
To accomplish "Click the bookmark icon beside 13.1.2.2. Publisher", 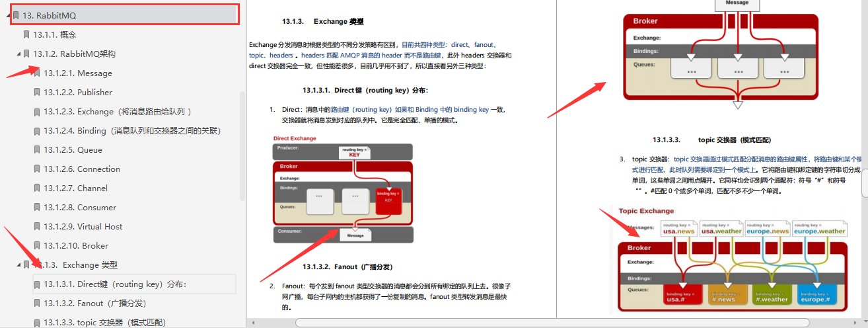I will point(37,92).
